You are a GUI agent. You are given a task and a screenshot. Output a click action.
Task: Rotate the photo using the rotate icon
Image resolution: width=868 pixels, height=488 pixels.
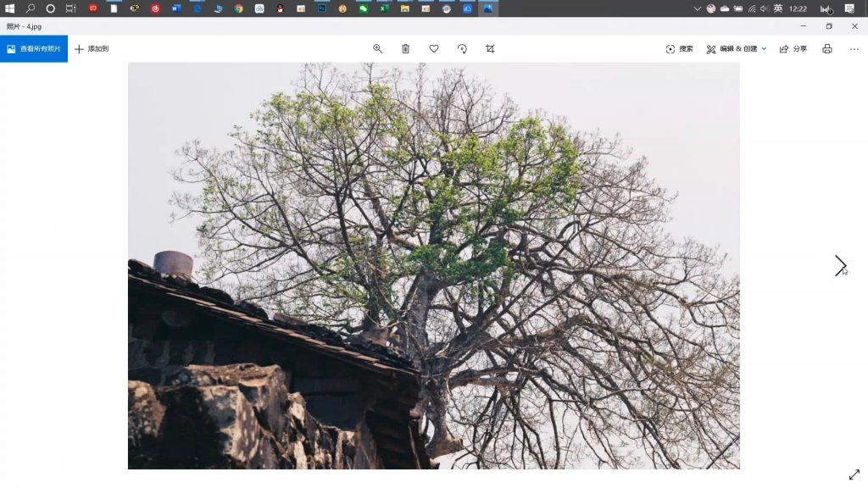point(462,48)
